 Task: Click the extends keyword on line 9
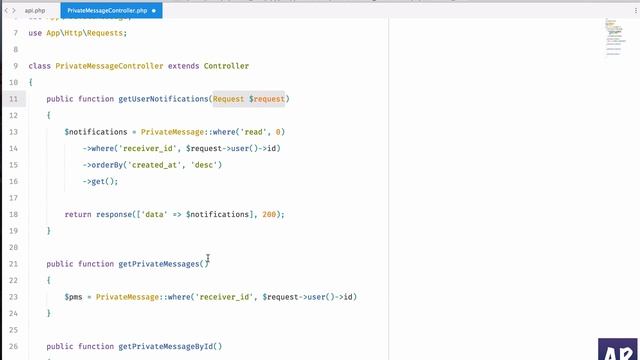184,66
